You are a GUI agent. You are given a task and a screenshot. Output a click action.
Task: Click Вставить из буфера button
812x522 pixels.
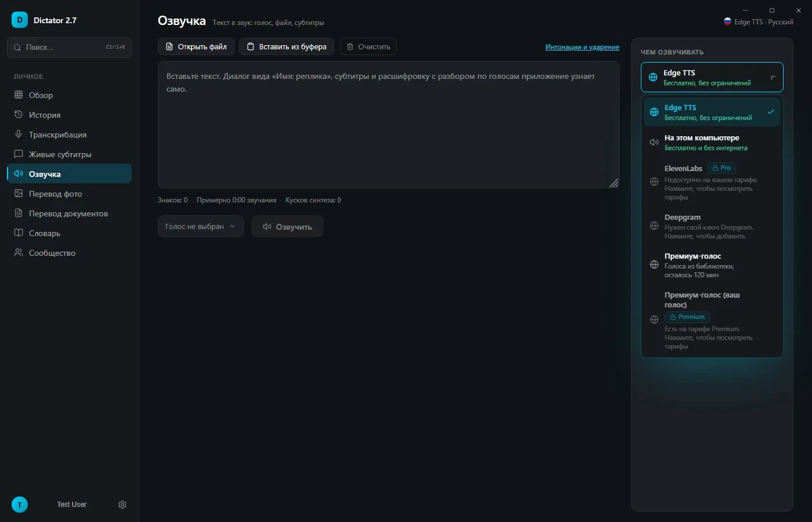pos(287,46)
